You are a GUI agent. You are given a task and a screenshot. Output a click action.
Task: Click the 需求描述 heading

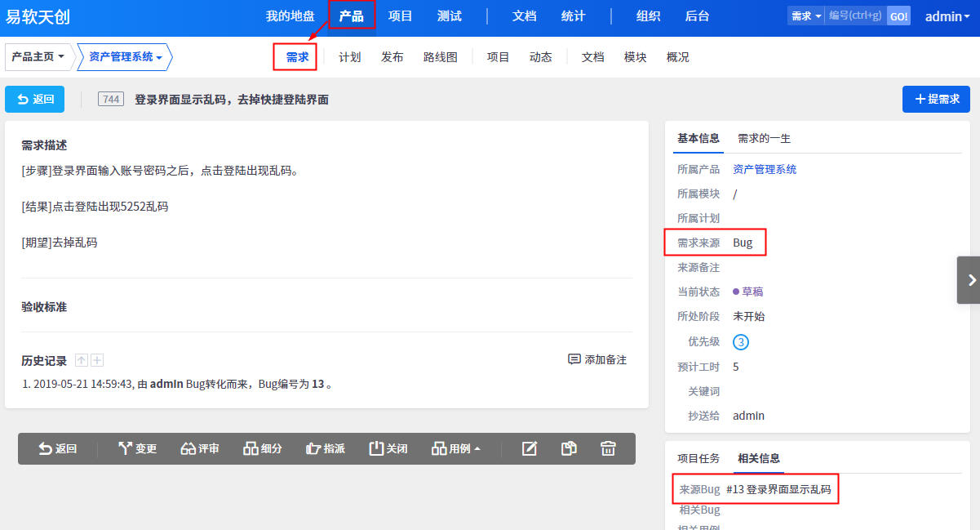pyautogui.click(x=44, y=145)
